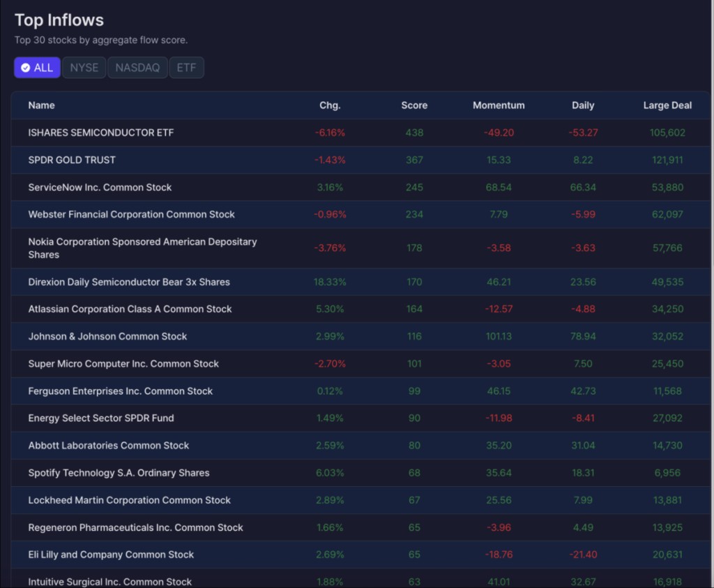Open ISHARES SEMICONDUCTOR ETF row
The image size is (714, 588).
tap(360, 133)
